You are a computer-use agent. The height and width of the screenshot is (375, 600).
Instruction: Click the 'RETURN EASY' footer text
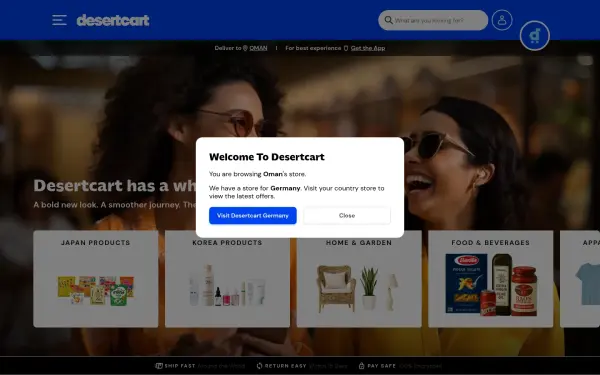pos(285,366)
